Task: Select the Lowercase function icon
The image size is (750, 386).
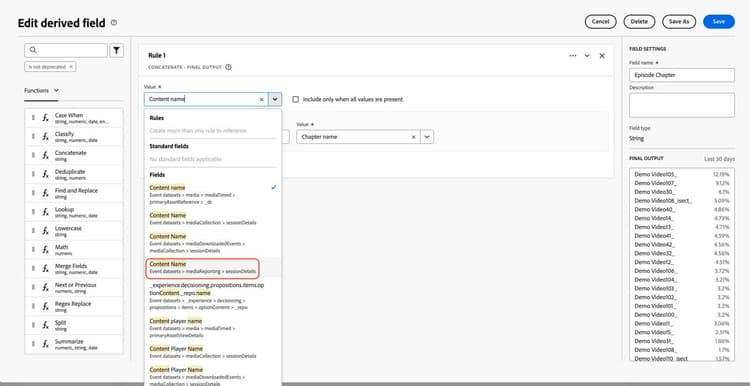Action: point(45,231)
